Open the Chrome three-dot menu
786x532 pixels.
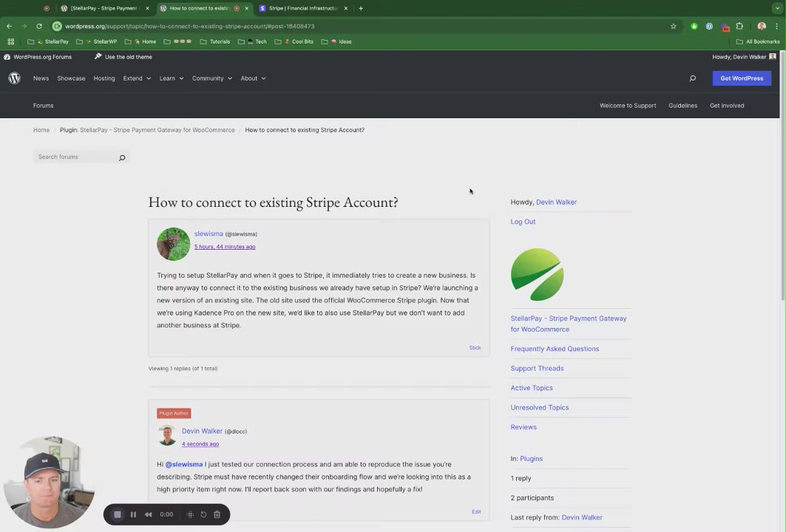776,26
